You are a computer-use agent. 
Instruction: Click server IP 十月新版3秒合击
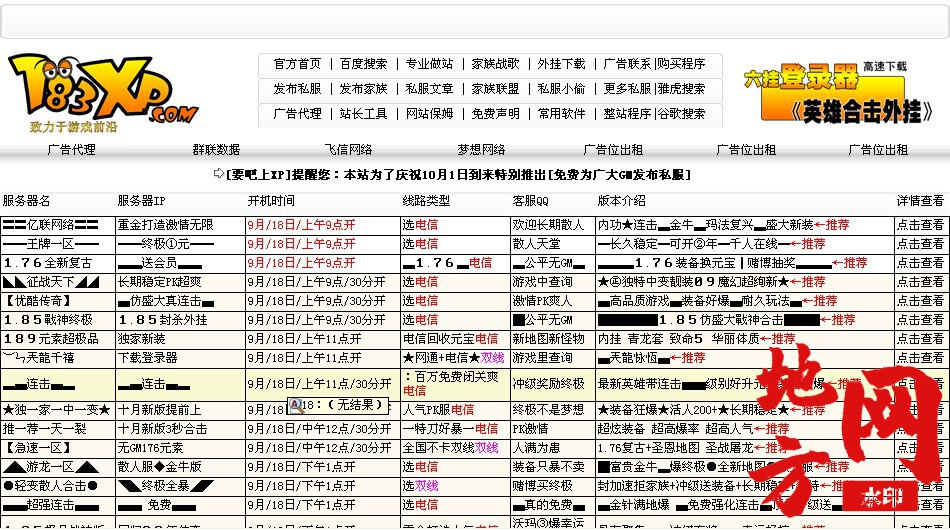162,429
